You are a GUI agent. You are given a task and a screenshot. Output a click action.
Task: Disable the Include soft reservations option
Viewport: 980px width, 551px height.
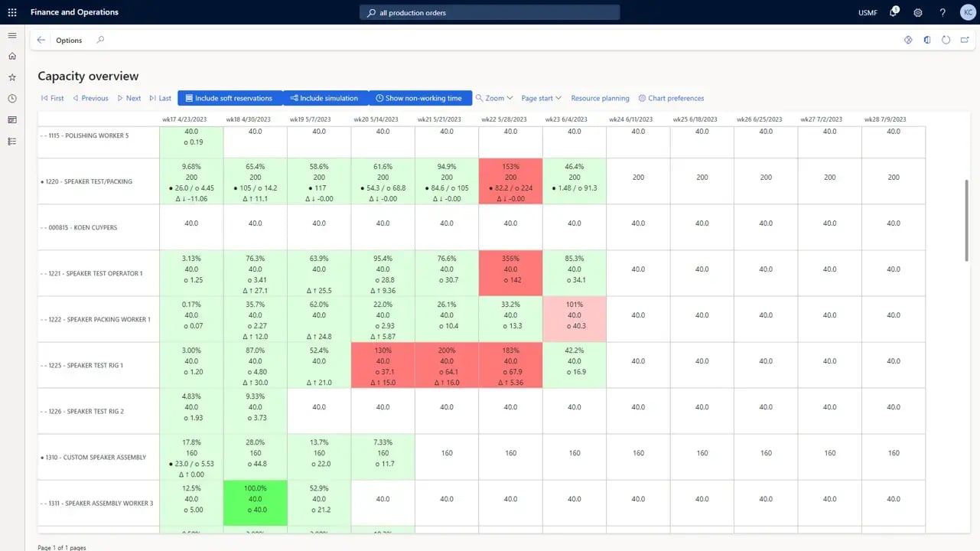[x=229, y=98]
